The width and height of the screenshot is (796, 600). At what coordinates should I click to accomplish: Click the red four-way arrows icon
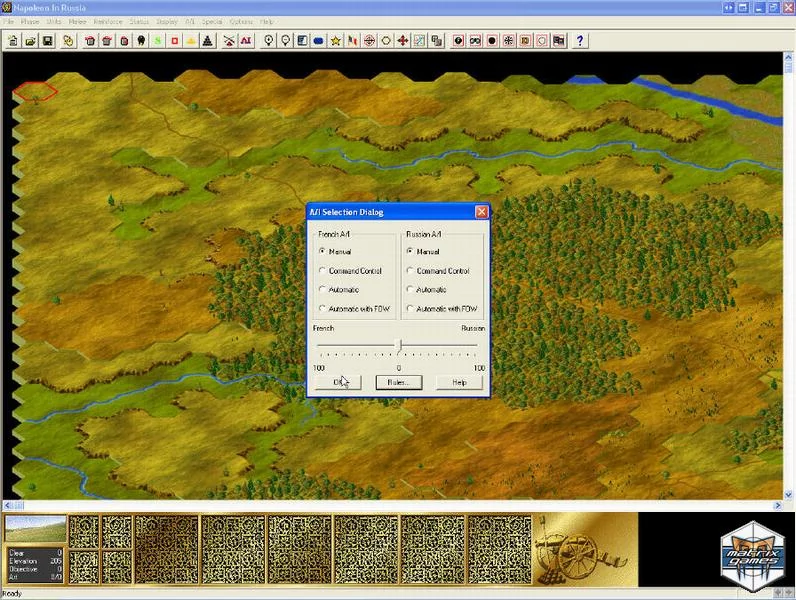tap(403, 41)
